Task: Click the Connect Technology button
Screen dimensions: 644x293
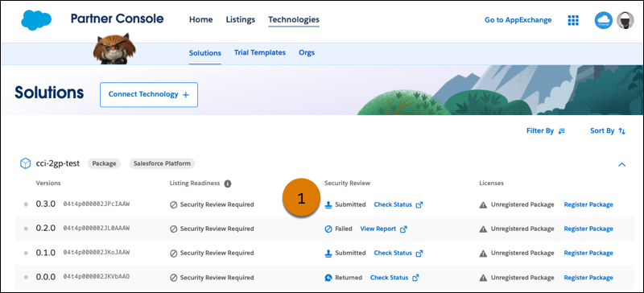Action: pos(149,94)
